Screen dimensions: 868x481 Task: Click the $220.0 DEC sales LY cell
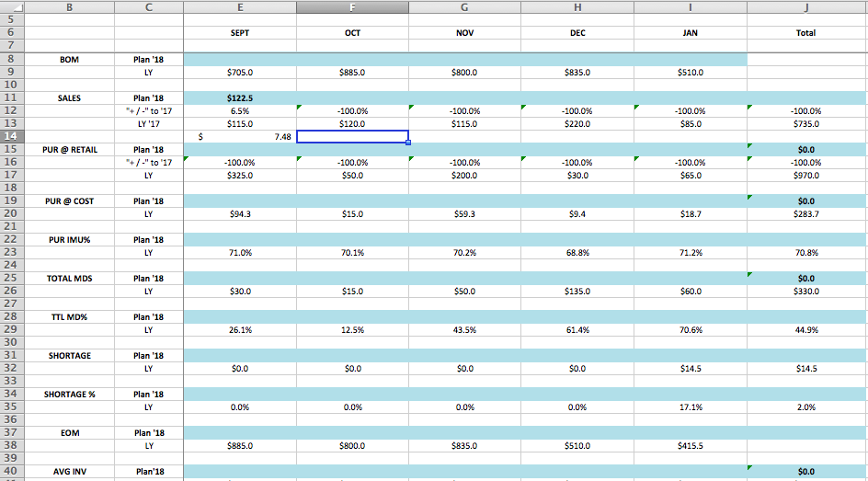coord(577,123)
